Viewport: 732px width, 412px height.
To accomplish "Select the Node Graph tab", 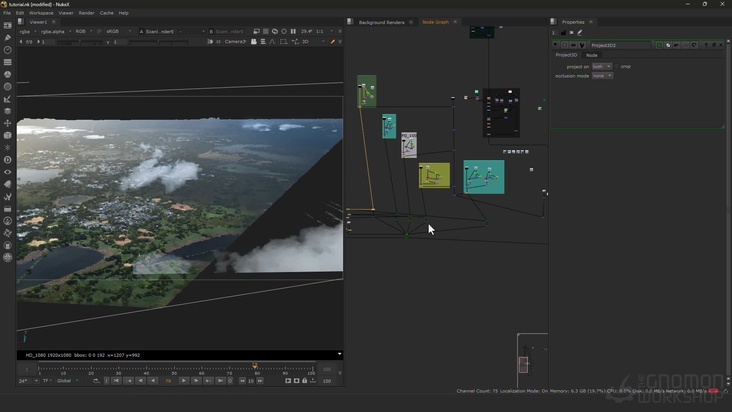I will (435, 22).
